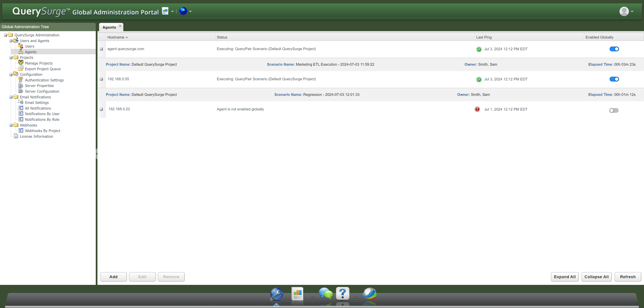Click the Export Project Queue icon

pos(21,68)
